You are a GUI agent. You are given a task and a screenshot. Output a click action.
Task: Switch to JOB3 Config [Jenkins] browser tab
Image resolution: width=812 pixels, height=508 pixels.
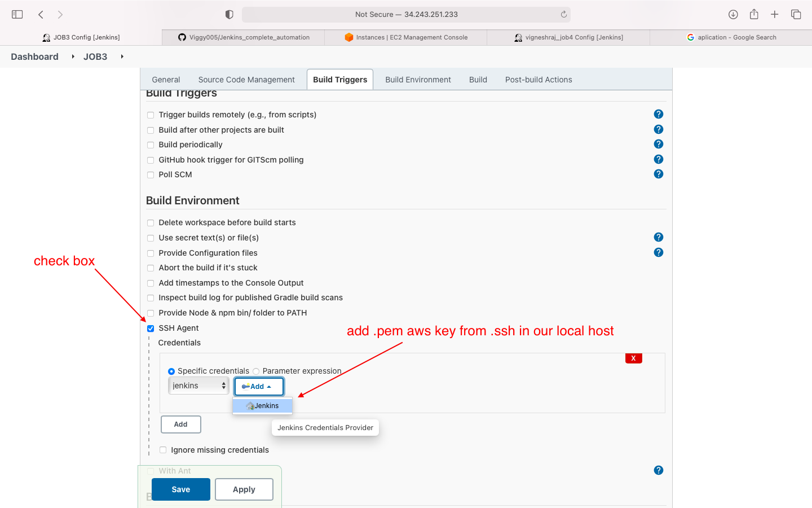81,37
